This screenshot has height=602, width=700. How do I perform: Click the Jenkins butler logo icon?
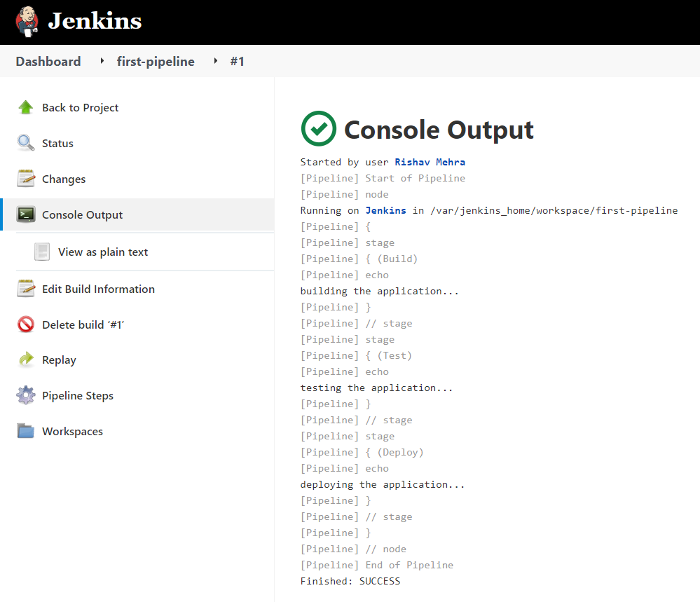[x=27, y=22]
